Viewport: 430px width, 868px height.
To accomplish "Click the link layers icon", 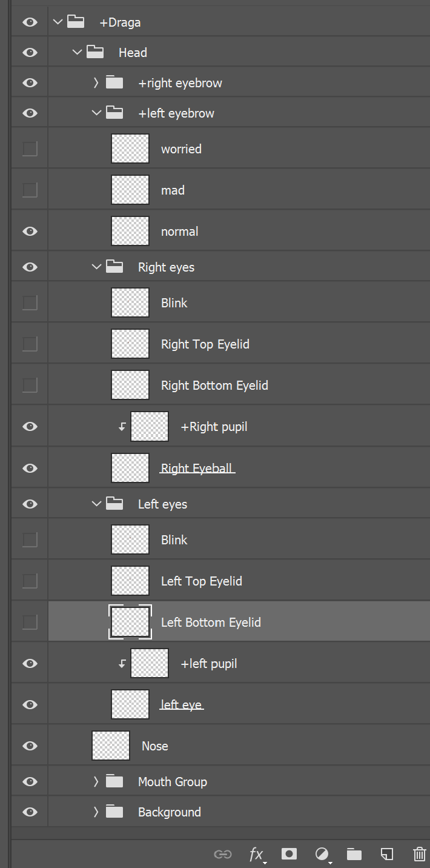I will tap(223, 854).
